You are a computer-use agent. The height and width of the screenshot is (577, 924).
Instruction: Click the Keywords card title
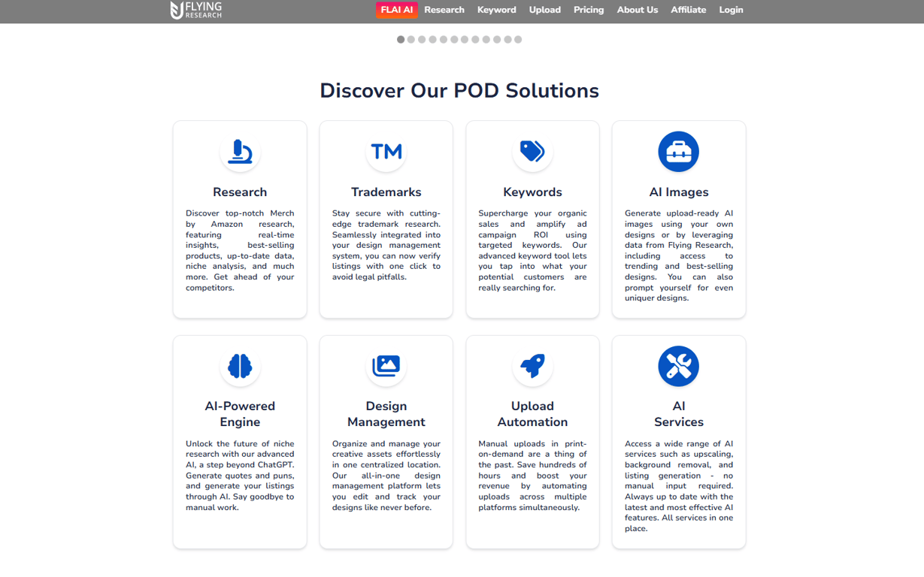tap(532, 192)
